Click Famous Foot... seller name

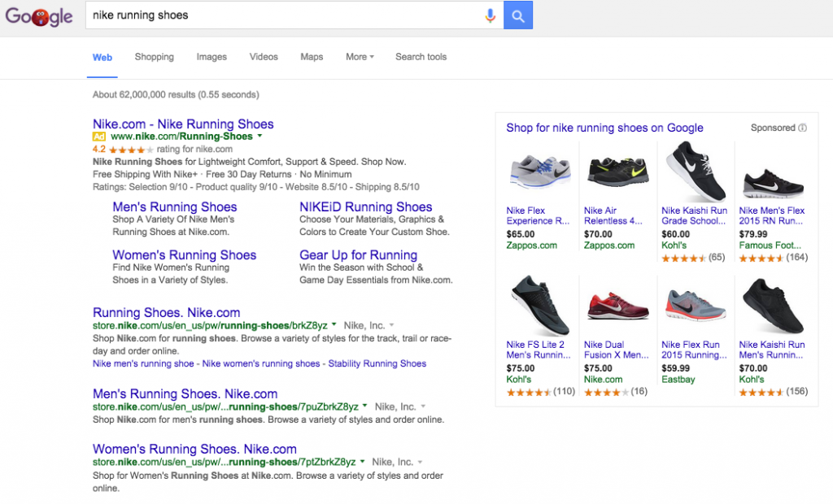click(770, 245)
